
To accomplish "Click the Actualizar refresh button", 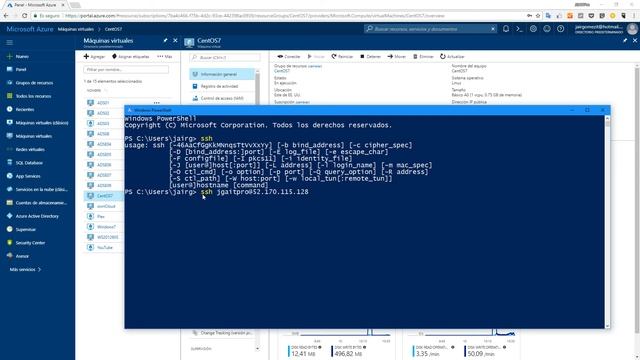I will point(452,56).
